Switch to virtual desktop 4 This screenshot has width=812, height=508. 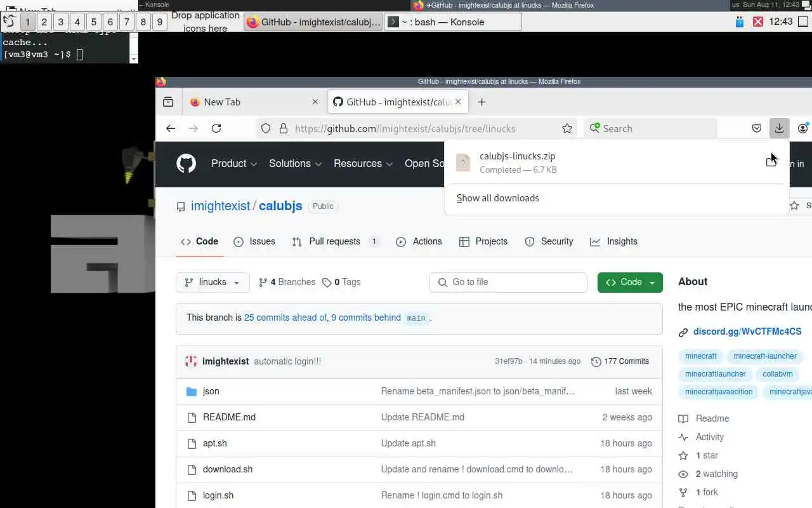77,22
